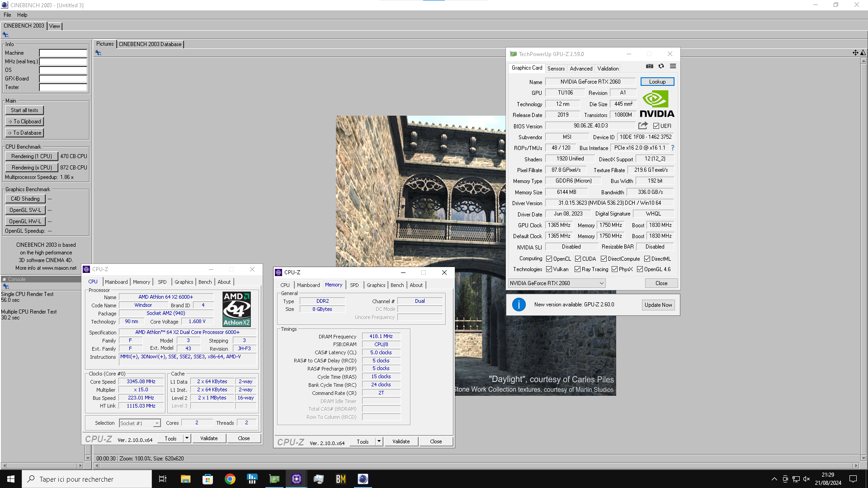Click the move cross icon at the picture viewer corner
This screenshot has height=488, width=868.
coord(855,53)
